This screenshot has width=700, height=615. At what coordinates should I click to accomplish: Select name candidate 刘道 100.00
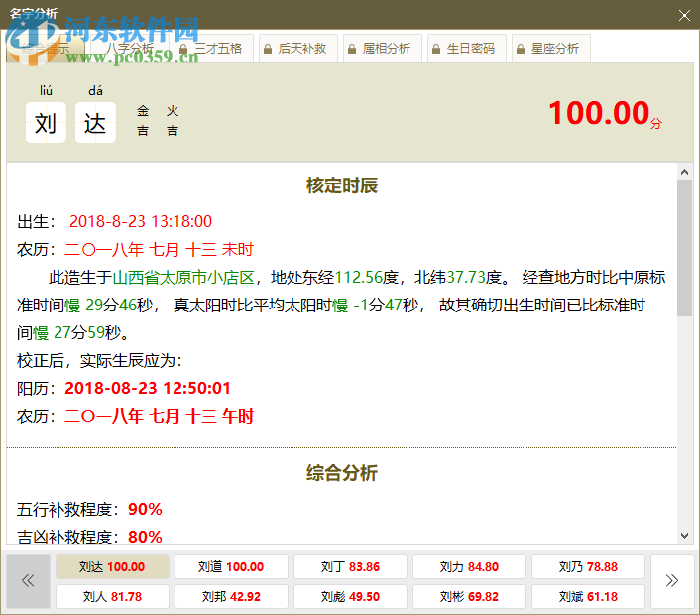[231, 566]
